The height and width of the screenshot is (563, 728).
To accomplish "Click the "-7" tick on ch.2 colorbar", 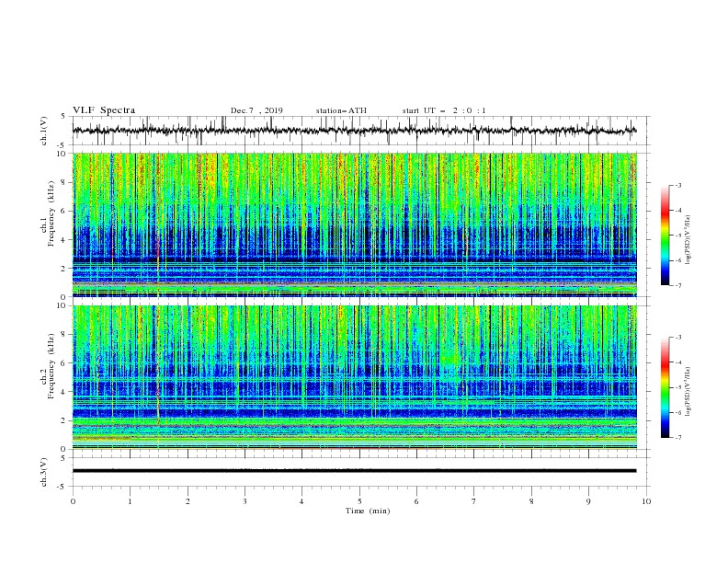I will point(677,437).
